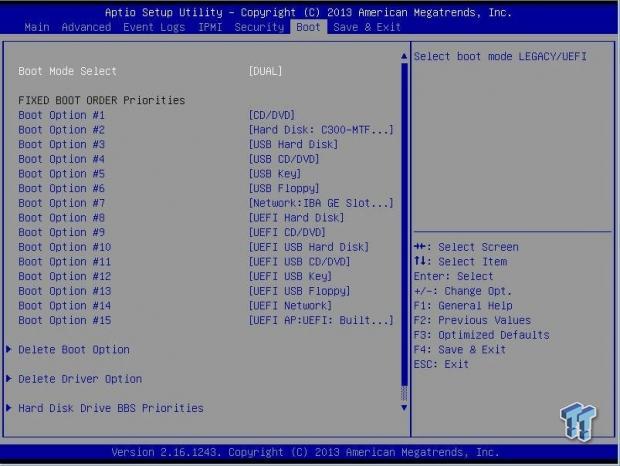Select the Boot Mode Select label
Screen dimensions: 620x466
[x=67, y=71]
